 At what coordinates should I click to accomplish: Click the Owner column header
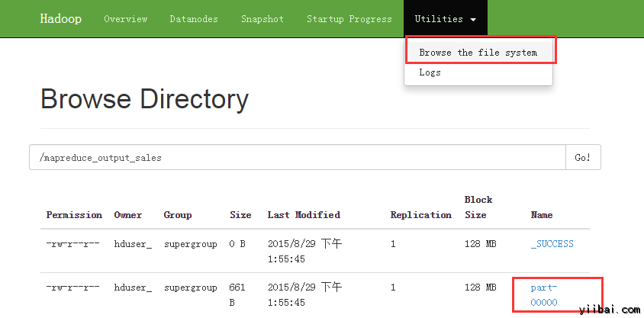pyautogui.click(x=128, y=215)
